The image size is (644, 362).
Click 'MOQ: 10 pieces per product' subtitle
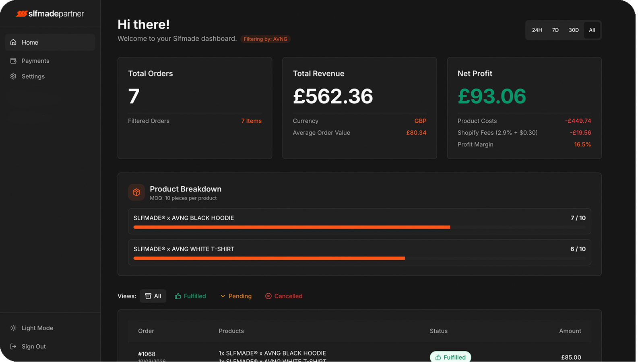point(183,198)
